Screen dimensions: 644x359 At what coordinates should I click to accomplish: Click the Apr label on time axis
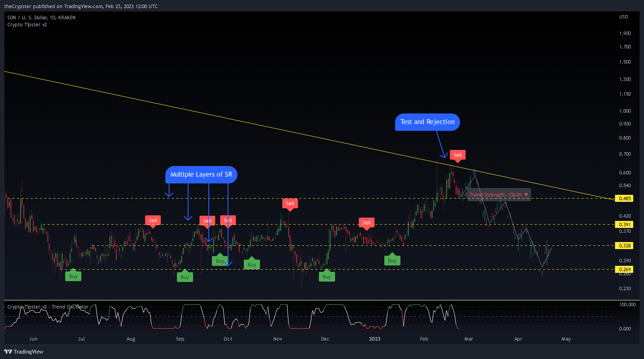[518, 339]
